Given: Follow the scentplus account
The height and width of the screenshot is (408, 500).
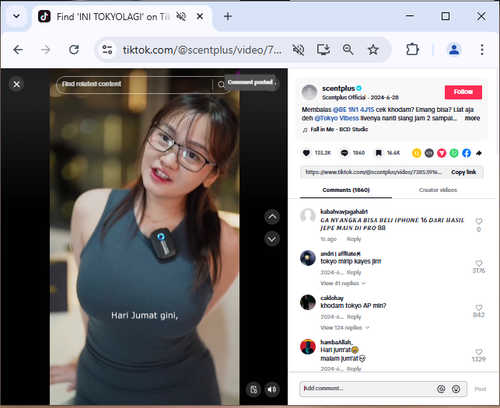Looking at the screenshot, I should coord(463,92).
